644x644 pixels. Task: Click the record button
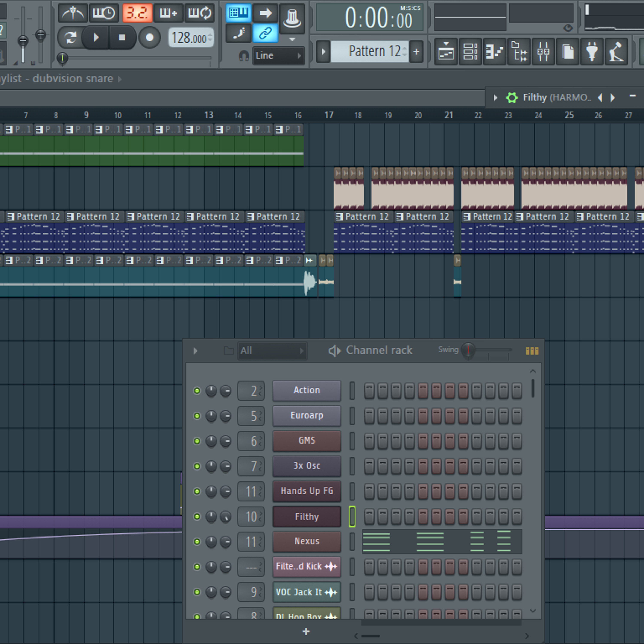coord(150,37)
